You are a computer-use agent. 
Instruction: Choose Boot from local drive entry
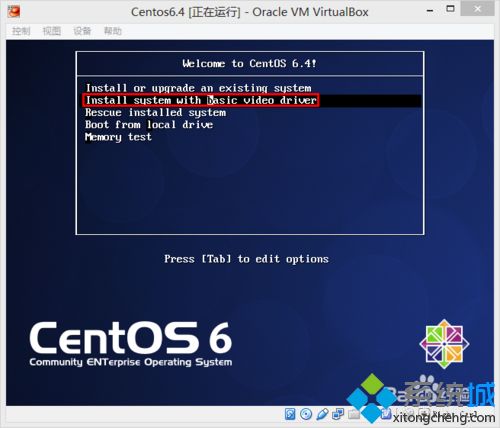(x=149, y=125)
